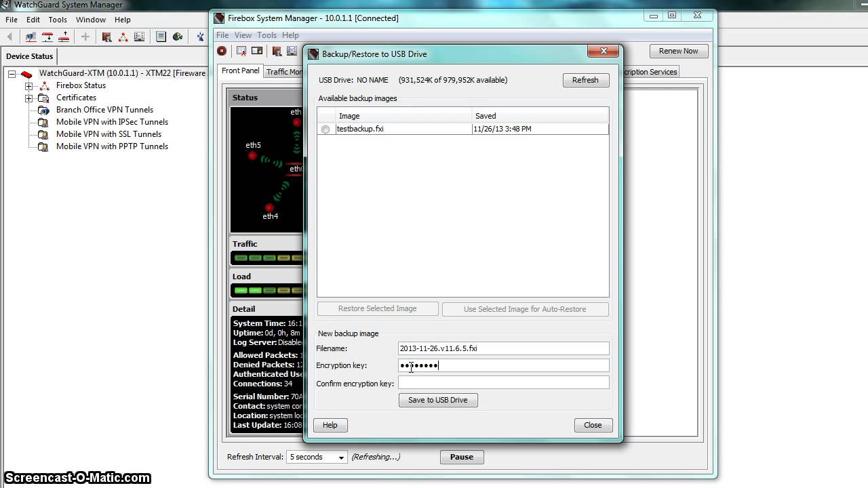Open File menu in Firebox System Manager
868x488 pixels.
click(222, 35)
